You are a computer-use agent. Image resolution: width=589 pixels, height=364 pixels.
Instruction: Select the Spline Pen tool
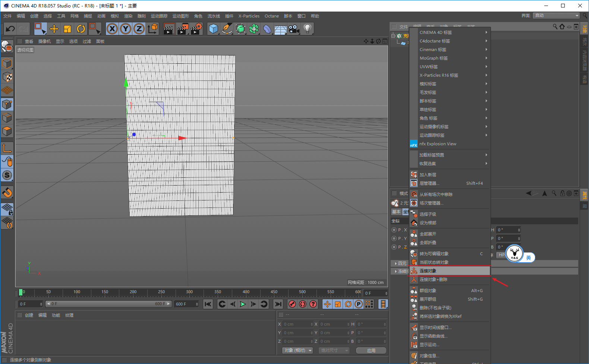point(227,29)
